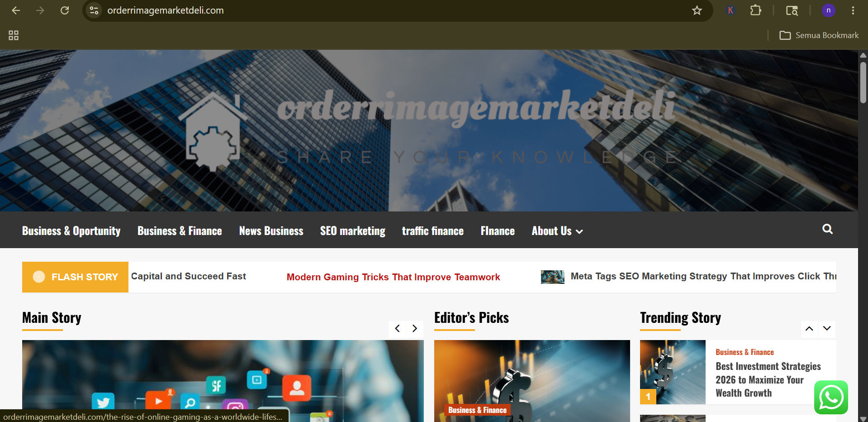868x422 pixels.
Task: Open the red K extension icon
Action: coord(730,10)
